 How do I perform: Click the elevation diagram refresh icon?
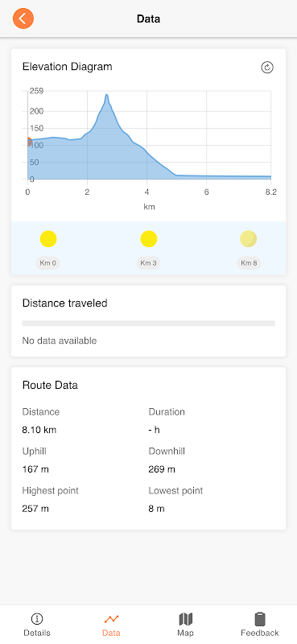pos(267,68)
